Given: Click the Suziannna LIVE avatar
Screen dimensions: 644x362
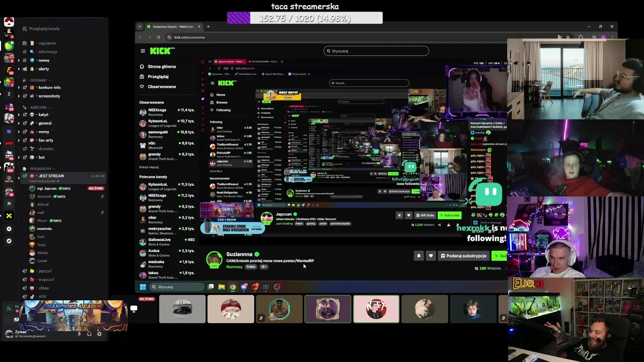Looking at the screenshot, I should 214,259.
